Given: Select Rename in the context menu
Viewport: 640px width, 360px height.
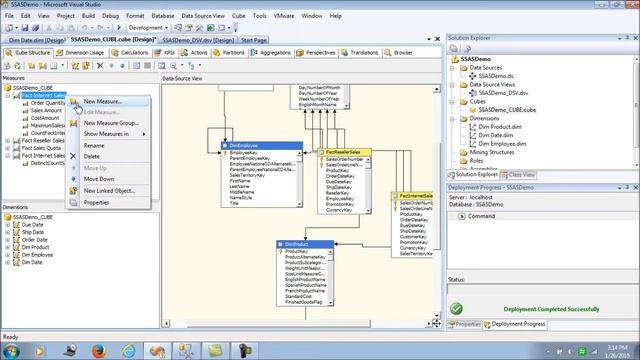Looking at the screenshot, I should [x=108, y=145].
